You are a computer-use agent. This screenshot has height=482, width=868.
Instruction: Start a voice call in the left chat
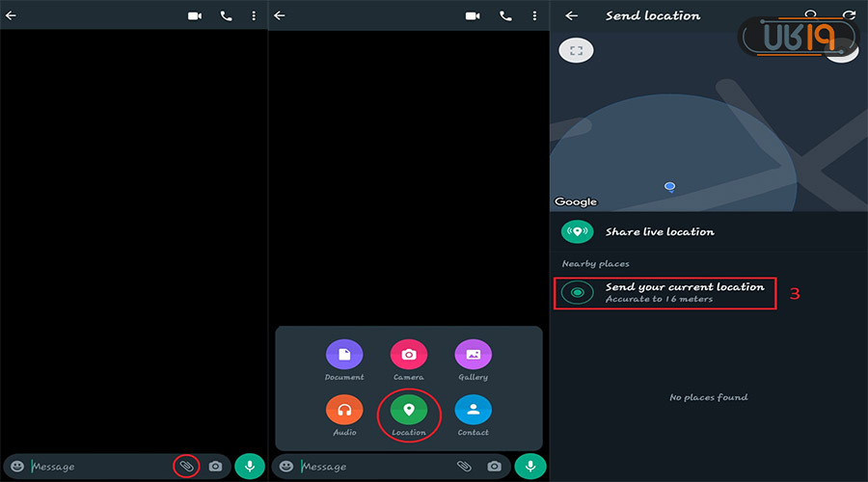(226, 16)
